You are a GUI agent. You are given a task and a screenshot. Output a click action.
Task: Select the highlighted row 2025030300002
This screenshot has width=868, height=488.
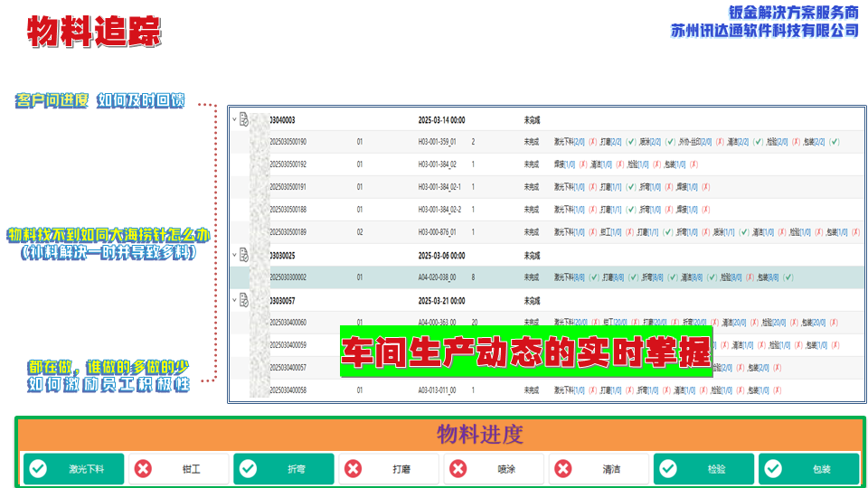click(x=407, y=277)
